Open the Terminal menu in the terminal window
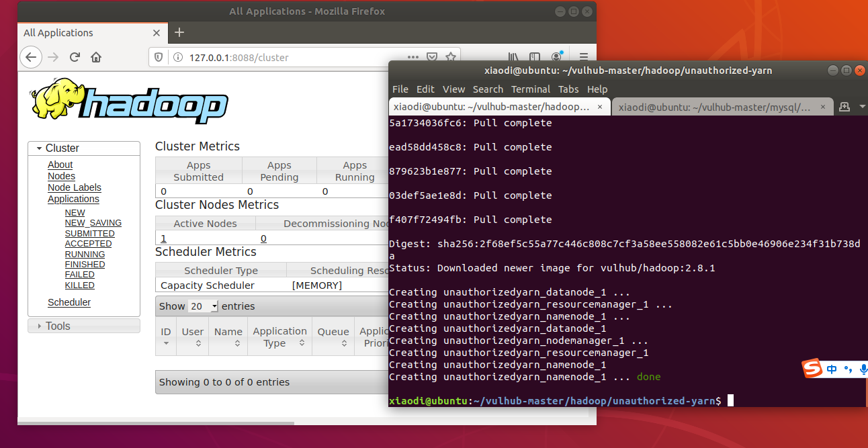 (x=530, y=89)
